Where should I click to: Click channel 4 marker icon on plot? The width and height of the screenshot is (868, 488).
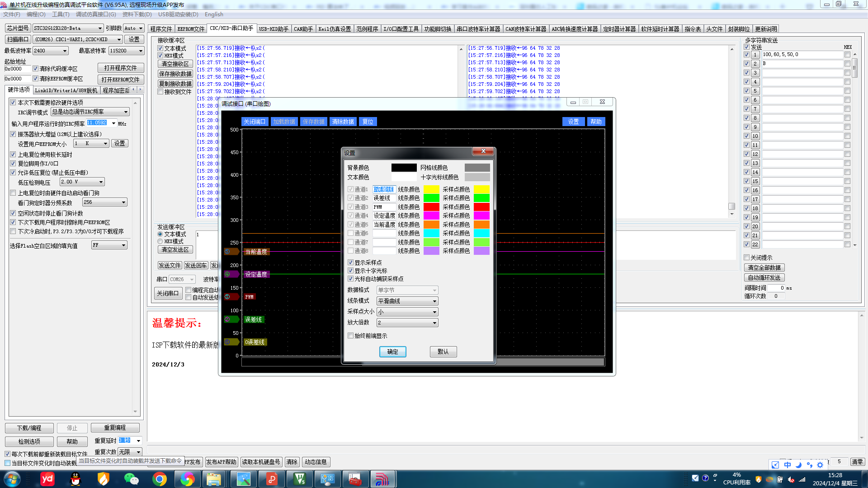pos(231,274)
